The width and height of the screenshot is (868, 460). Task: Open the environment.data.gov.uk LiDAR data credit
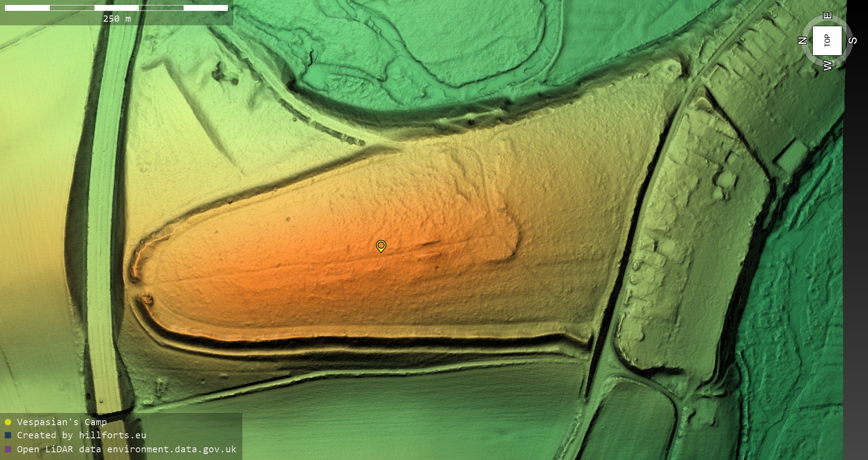click(127, 449)
